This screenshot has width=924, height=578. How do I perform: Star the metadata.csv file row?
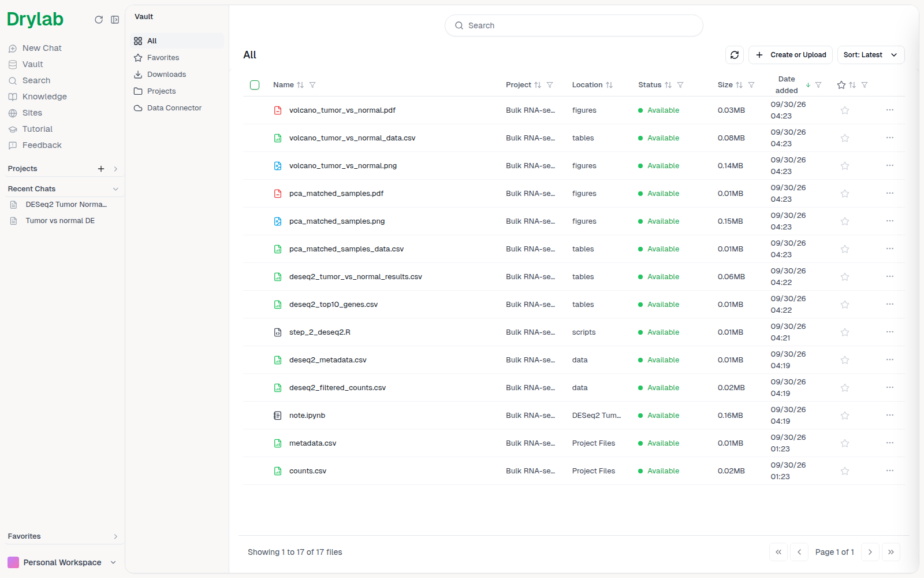pos(845,443)
